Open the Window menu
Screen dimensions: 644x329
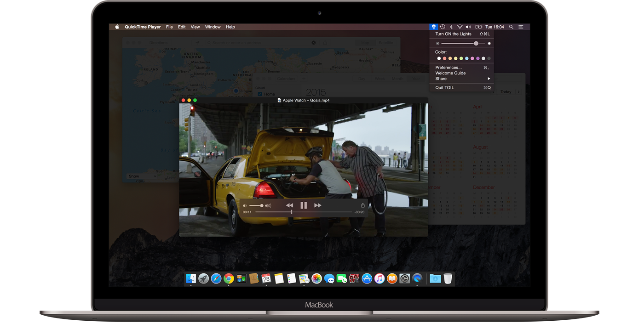coord(213,27)
